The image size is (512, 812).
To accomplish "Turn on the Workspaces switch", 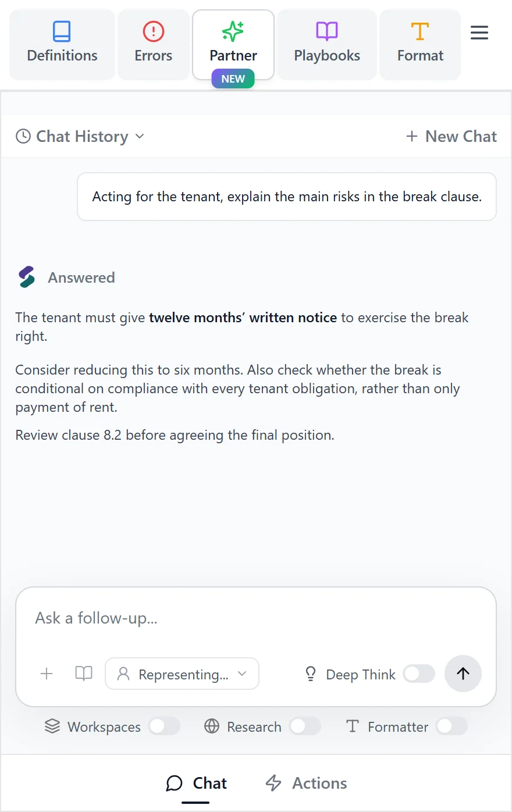I will [x=164, y=726].
